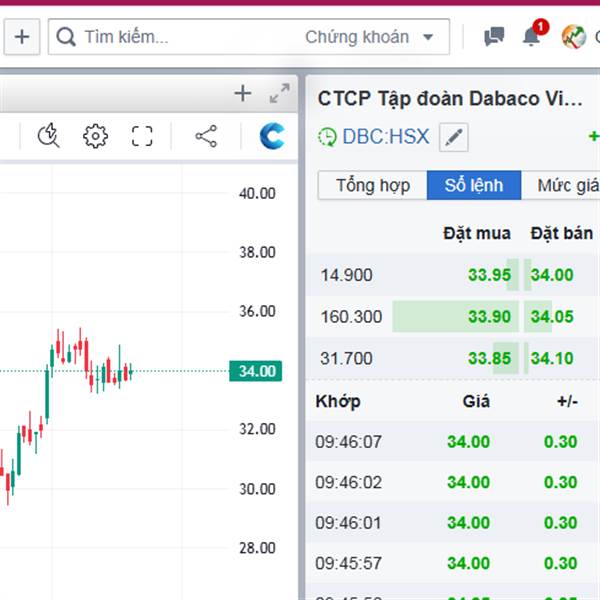Screen dimensions: 600x600
Task: Open the Chứng khoán dropdown
Action: [369, 37]
